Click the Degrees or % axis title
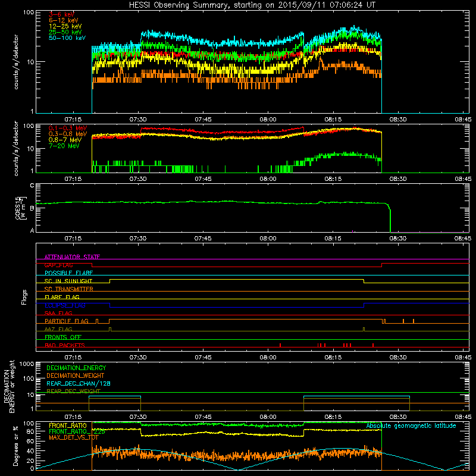476x476 pixels. (x=15, y=446)
